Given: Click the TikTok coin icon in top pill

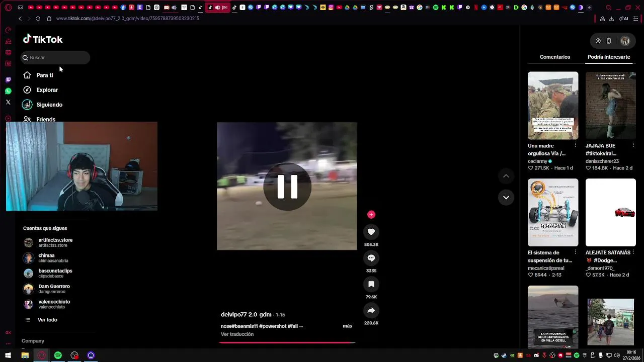Looking at the screenshot, I should pos(598,41).
